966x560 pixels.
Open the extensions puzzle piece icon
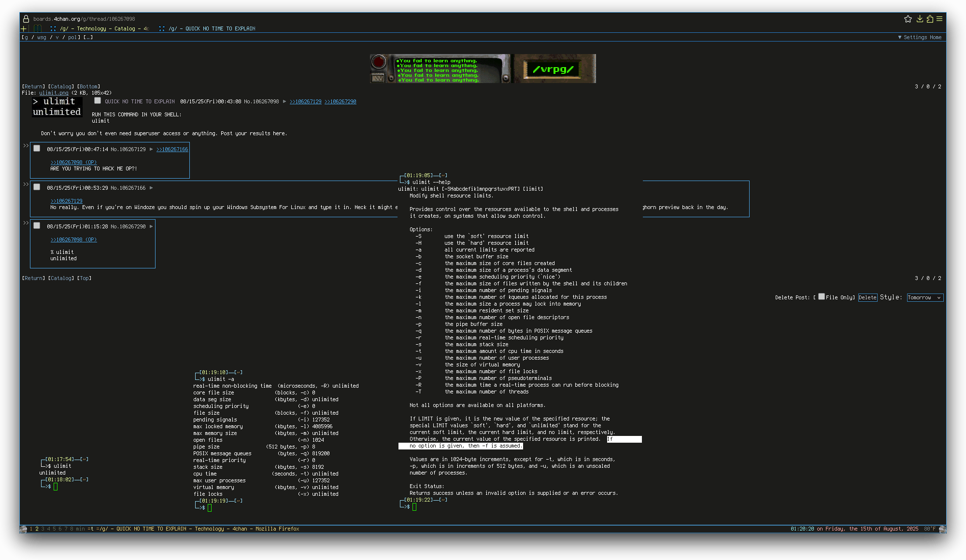(930, 19)
